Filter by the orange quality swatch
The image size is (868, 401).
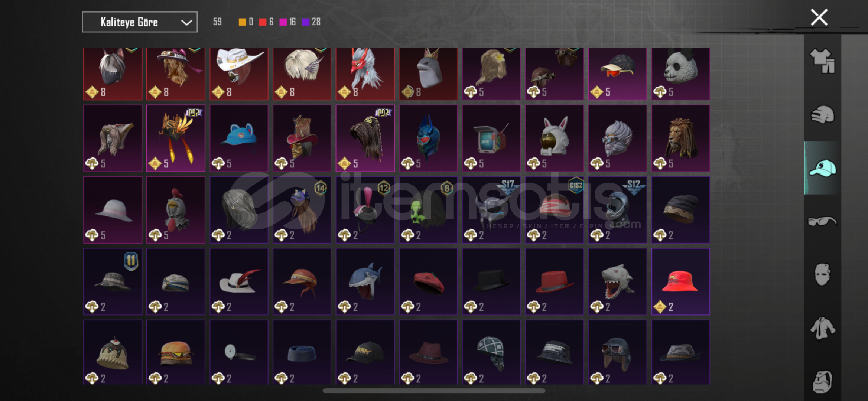(242, 22)
